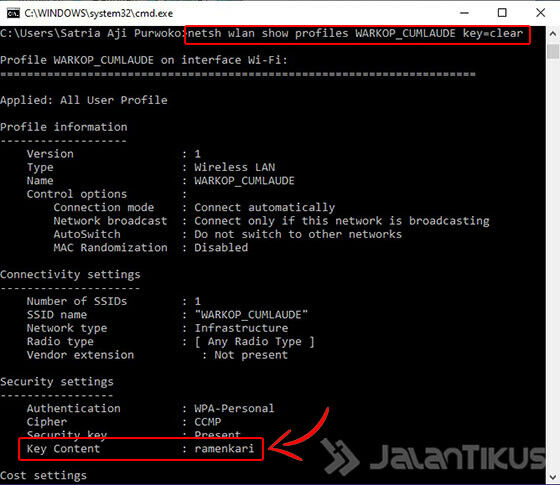Click the '[ Any Radio Type ]' value

pos(254,341)
